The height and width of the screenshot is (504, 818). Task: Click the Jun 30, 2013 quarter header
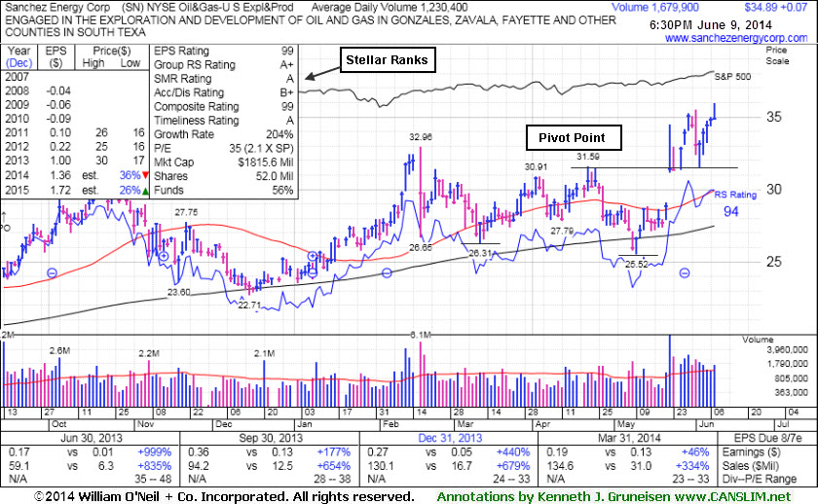[92, 438]
